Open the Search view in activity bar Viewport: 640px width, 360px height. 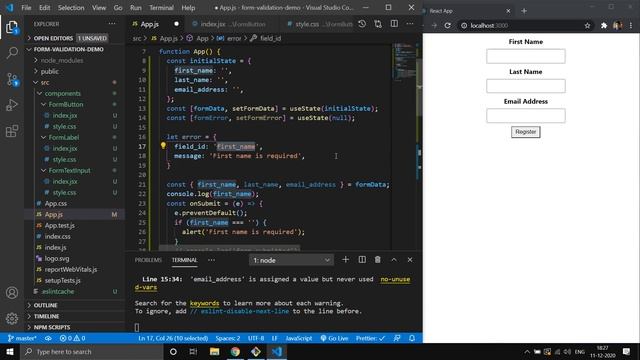12,53
